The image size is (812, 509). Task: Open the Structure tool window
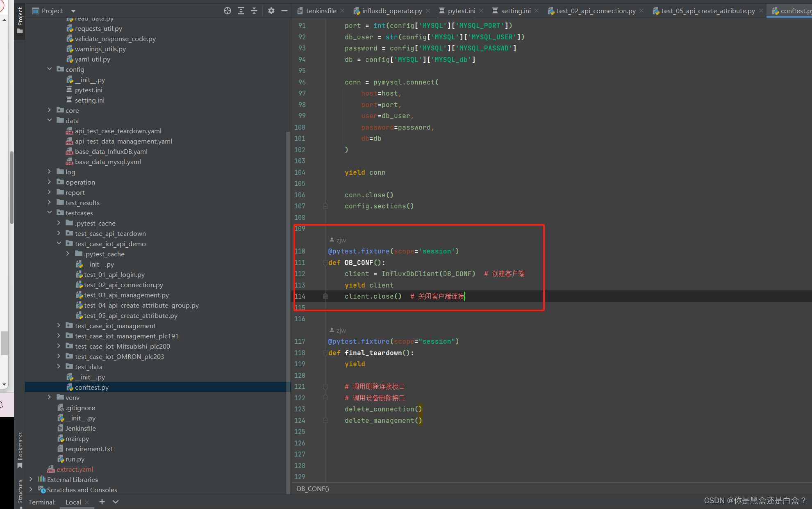[20, 492]
